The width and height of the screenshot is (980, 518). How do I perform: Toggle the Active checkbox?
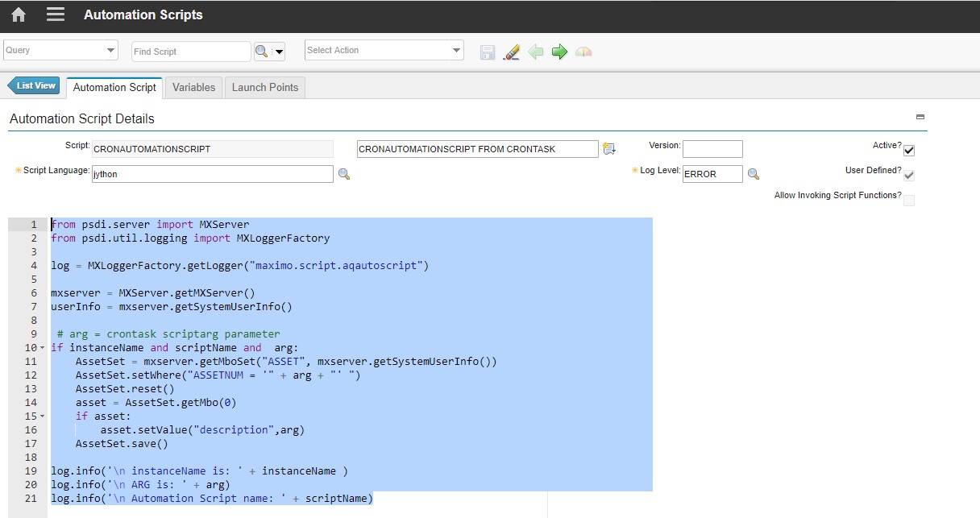click(x=909, y=150)
